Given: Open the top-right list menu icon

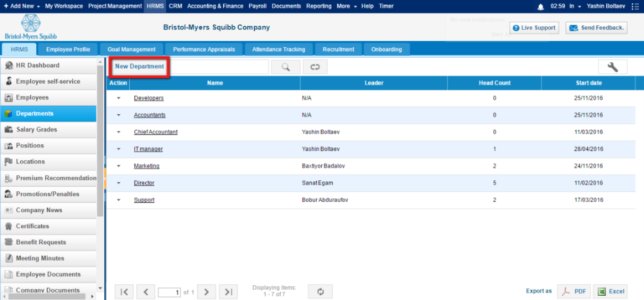Looking at the screenshot, I should (x=635, y=7).
